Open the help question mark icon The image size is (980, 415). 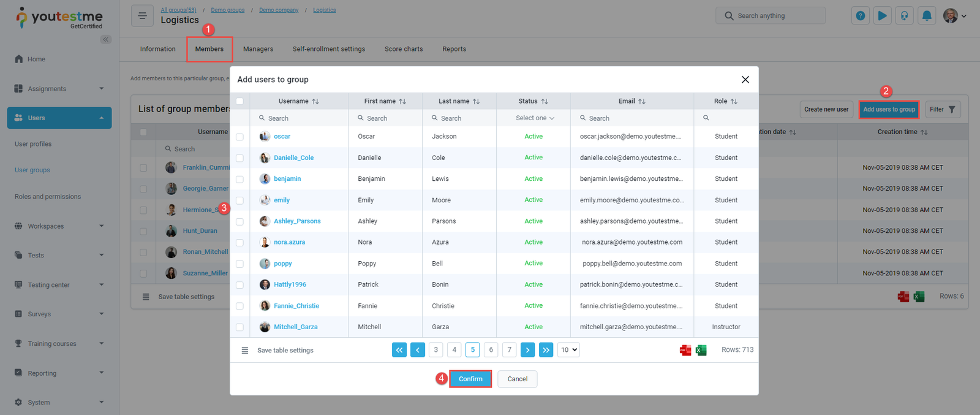[861, 16]
